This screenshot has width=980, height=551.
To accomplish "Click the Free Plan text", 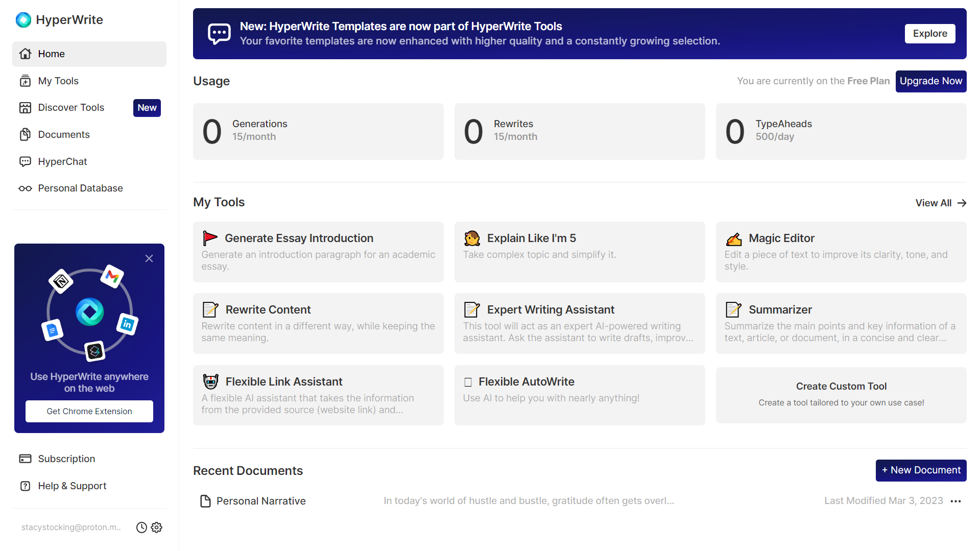I will [868, 81].
